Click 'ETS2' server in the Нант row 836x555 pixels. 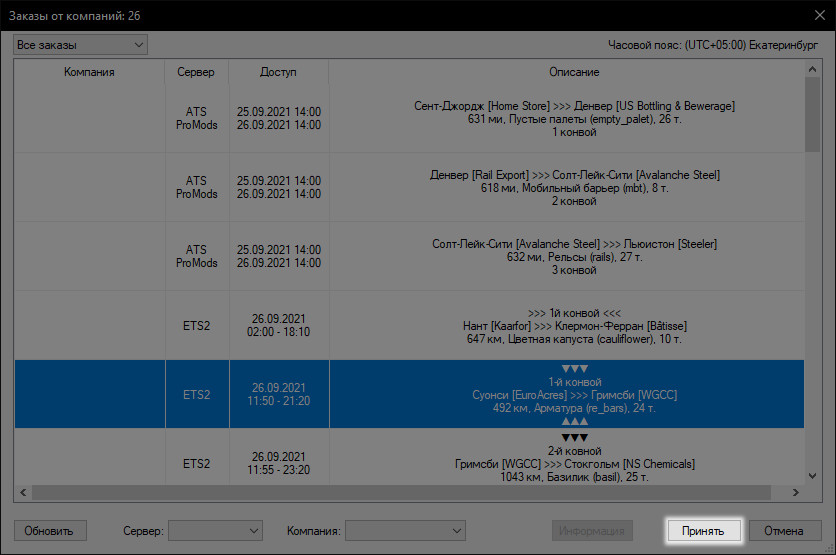(x=196, y=325)
